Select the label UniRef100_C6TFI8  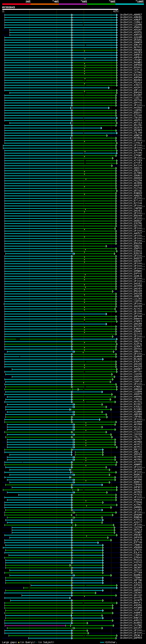131,70
